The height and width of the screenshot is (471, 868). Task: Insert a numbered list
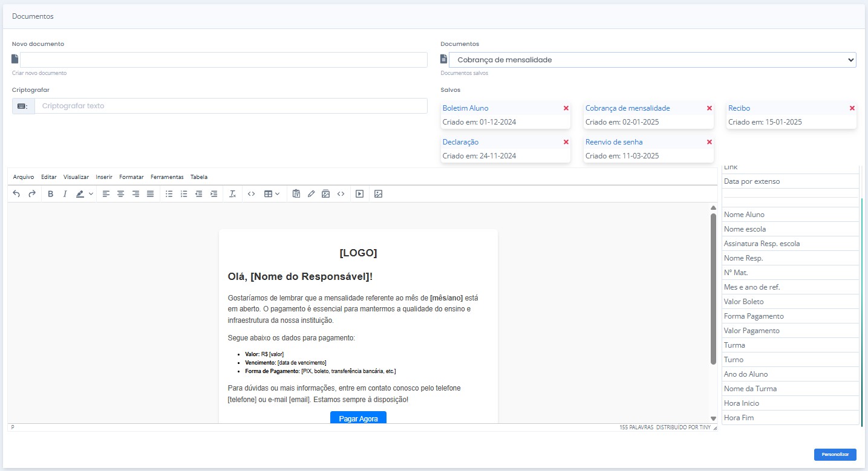coord(184,194)
